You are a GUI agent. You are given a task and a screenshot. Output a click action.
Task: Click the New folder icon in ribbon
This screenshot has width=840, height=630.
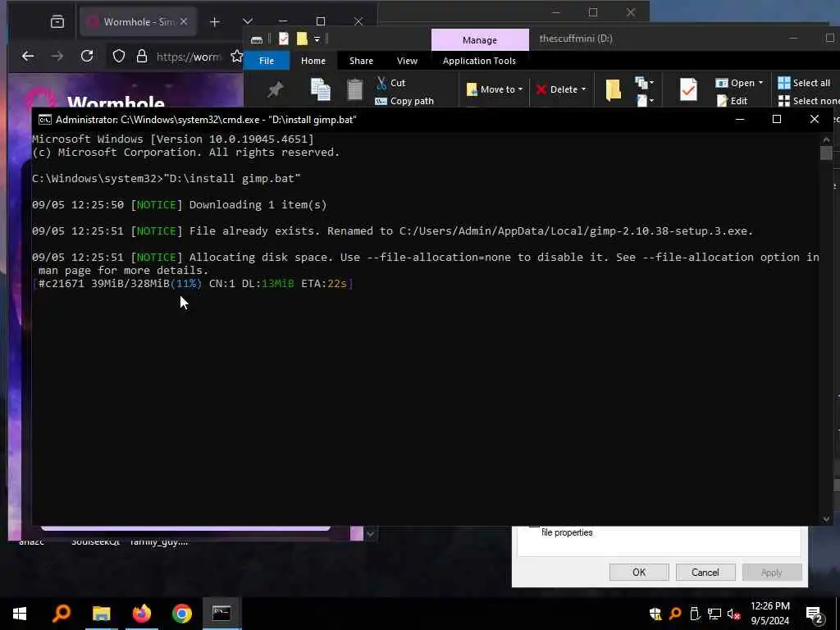click(x=614, y=89)
